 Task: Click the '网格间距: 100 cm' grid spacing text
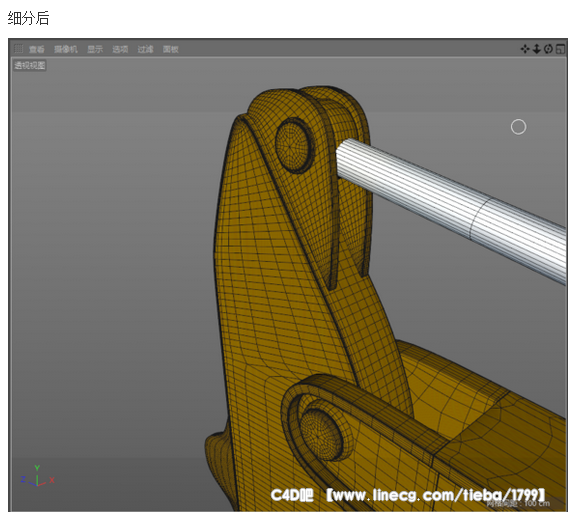(x=518, y=504)
